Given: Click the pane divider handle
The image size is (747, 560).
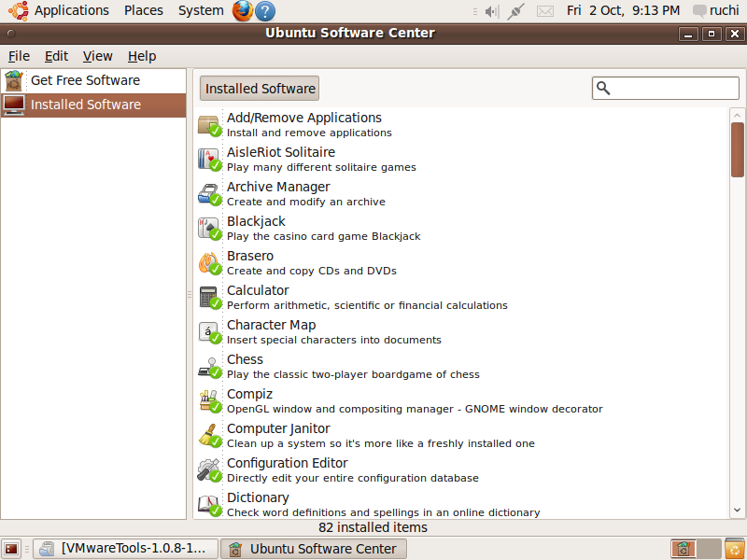Looking at the screenshot, I should (x=190, y=294).
